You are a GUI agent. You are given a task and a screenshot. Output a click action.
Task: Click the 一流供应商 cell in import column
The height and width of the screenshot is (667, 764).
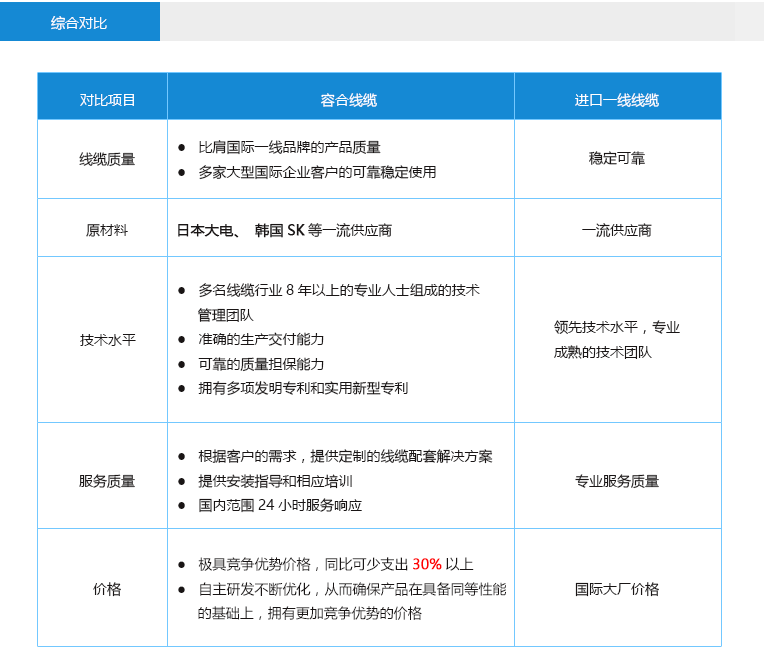coord(616,230)
